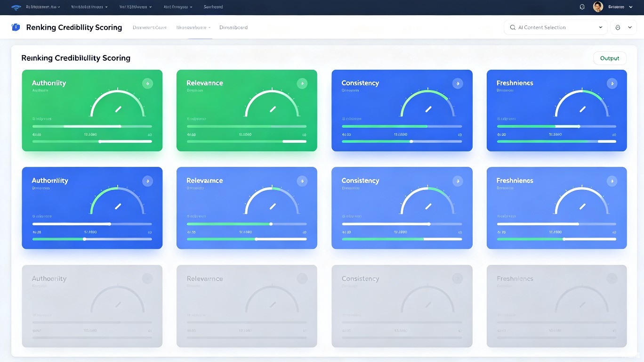Expand the first dropdown menu in top navigation
This screenshot has width=644, height=362.
pos(43,7)
